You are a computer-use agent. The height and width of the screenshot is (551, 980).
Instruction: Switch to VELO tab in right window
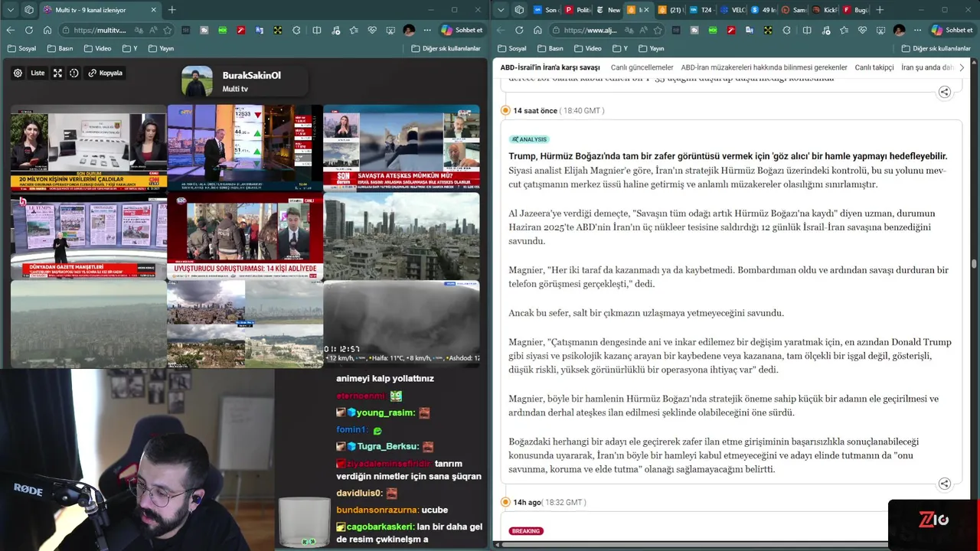click(x=733, y=10)
